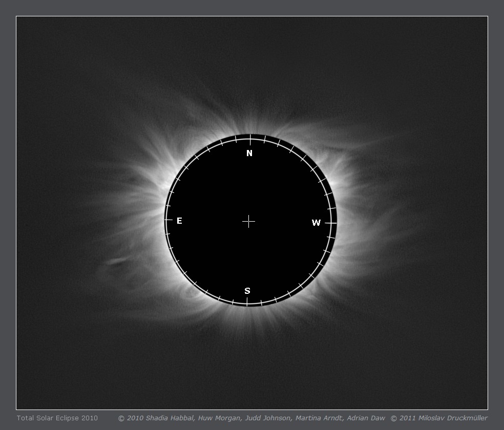This screenshot has height=430, width=504.
Task: Click the "© 2010" copyright year
Action: click(x=131, y=418)
